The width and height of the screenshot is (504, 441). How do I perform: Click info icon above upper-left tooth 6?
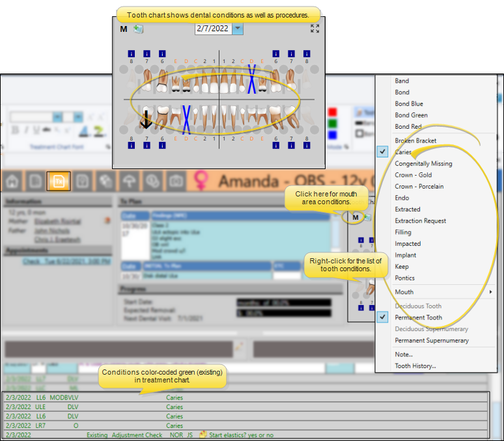point(162,53)
